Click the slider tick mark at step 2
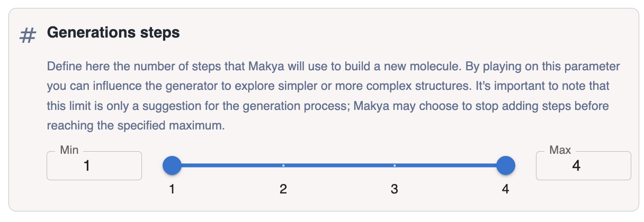 (x=283, y=165)
